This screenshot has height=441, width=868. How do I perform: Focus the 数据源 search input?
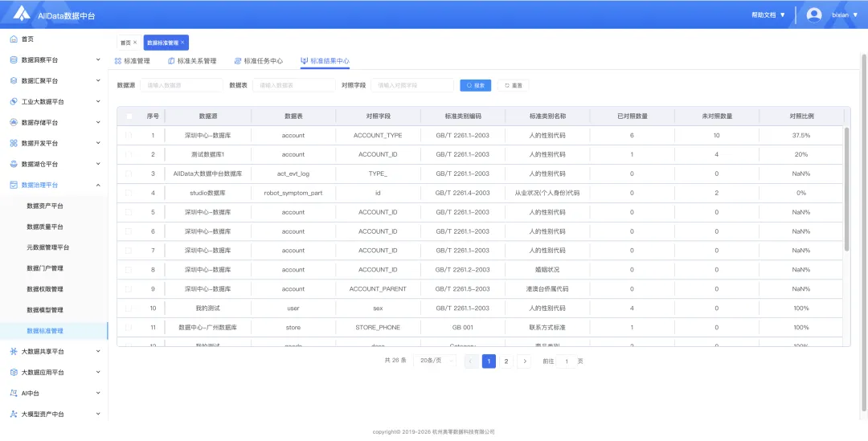[182, 85]
